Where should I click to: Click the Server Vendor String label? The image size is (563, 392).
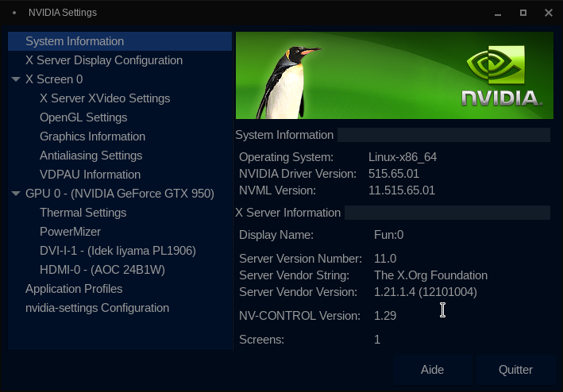[294, 275]
